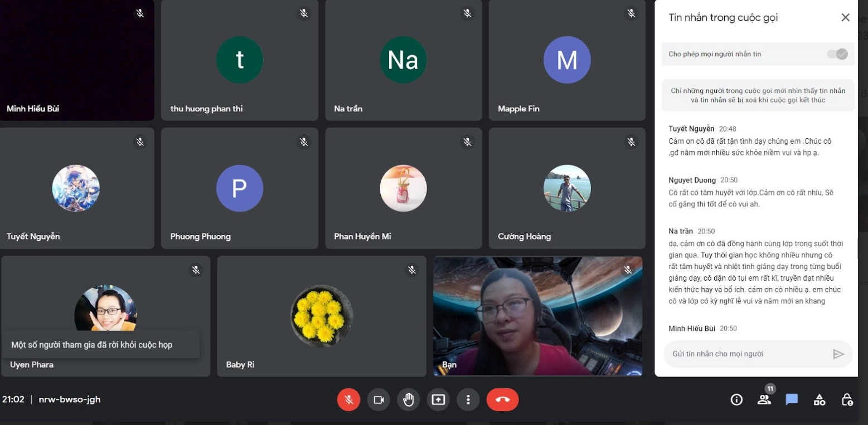Click chat sender name Tuyết Nguyễn
Image resolution: width=868 pixels, height=425 pixels.
point(691,129)
